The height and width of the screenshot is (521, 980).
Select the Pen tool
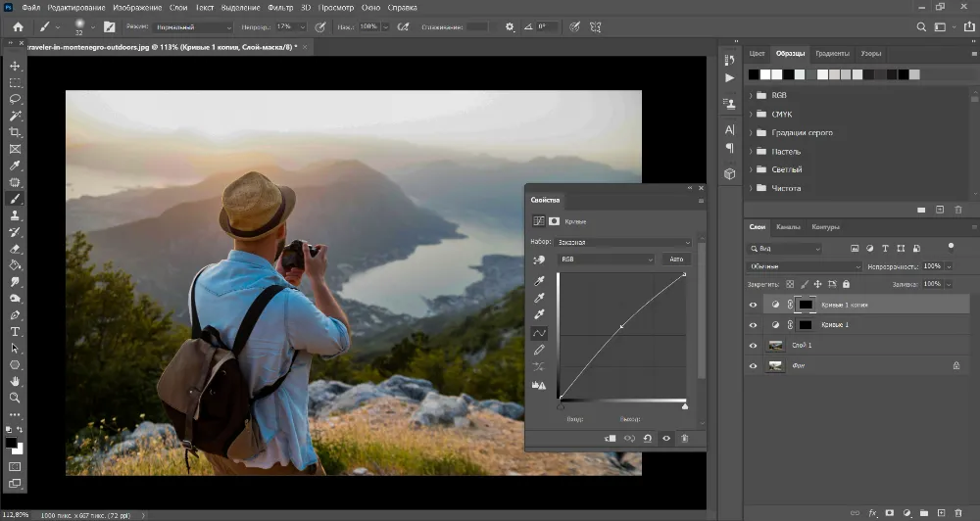point(15,314)
